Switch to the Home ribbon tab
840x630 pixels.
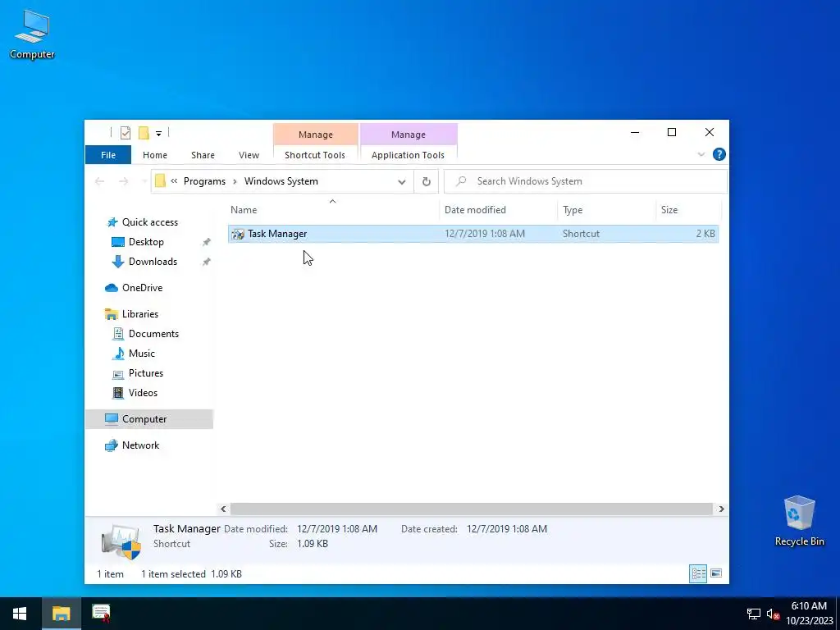pos(155,155)
